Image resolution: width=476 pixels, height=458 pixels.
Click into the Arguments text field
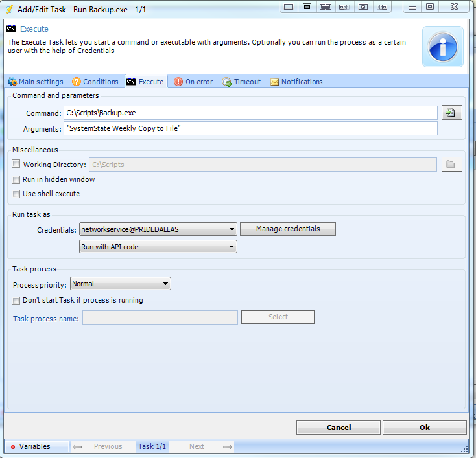(250, 128)
